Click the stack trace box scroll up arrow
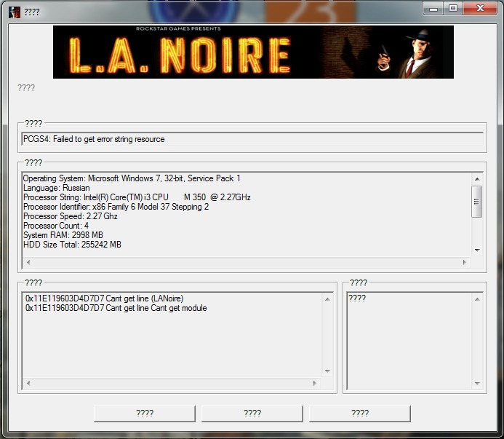This screenshot has height=439, width=504. [x=327, y=299]
